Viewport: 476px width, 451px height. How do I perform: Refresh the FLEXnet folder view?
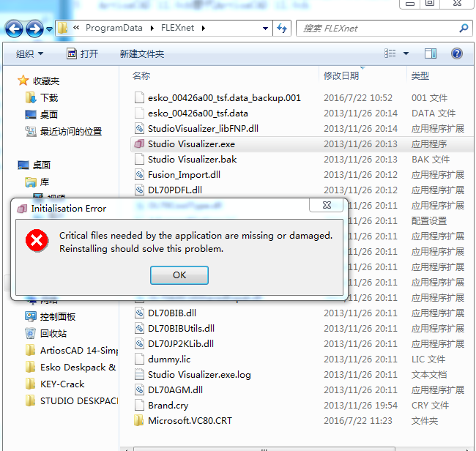coord(282,29)
